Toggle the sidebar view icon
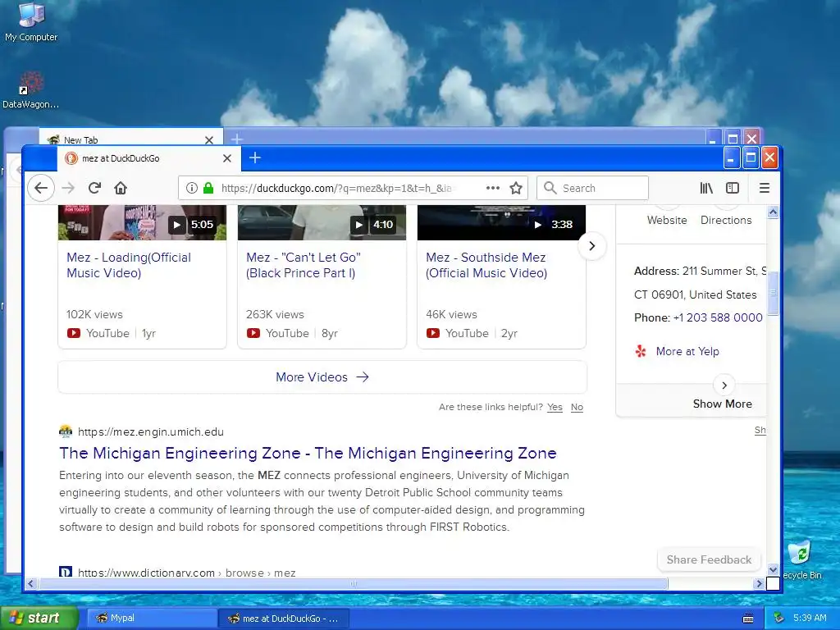Viewport: 840px width, 630px height. coord(733,188)
